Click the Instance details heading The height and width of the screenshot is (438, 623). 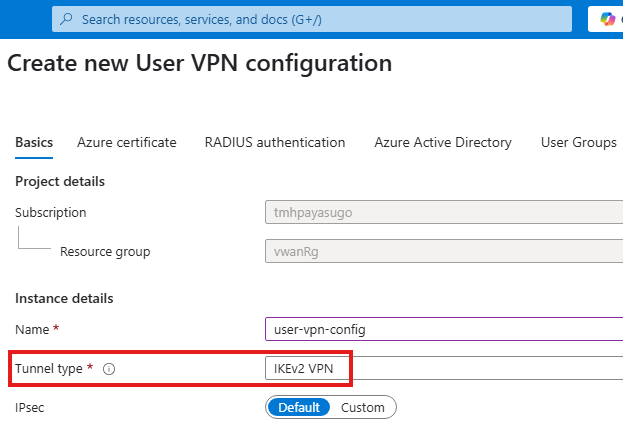(x=64, y=298)
